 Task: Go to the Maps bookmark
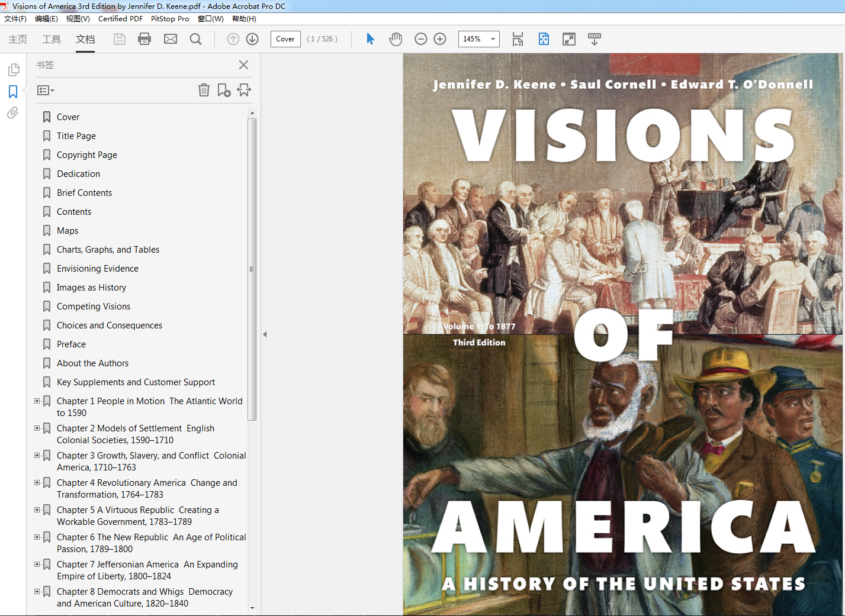coord(68,231)
